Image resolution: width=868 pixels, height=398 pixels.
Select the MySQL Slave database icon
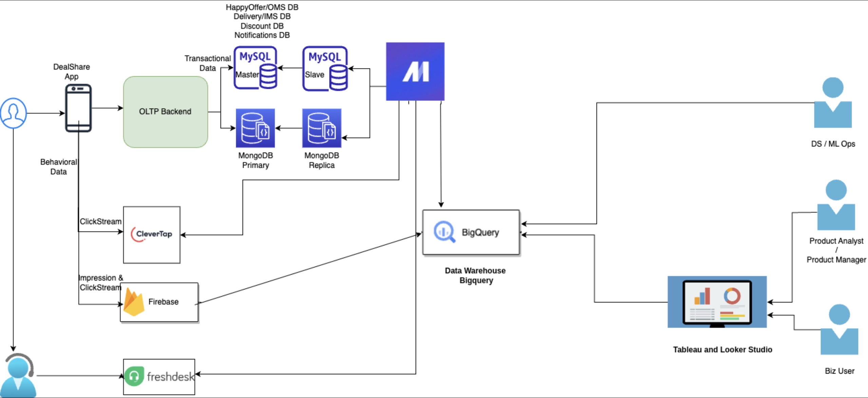coord(325,68)
